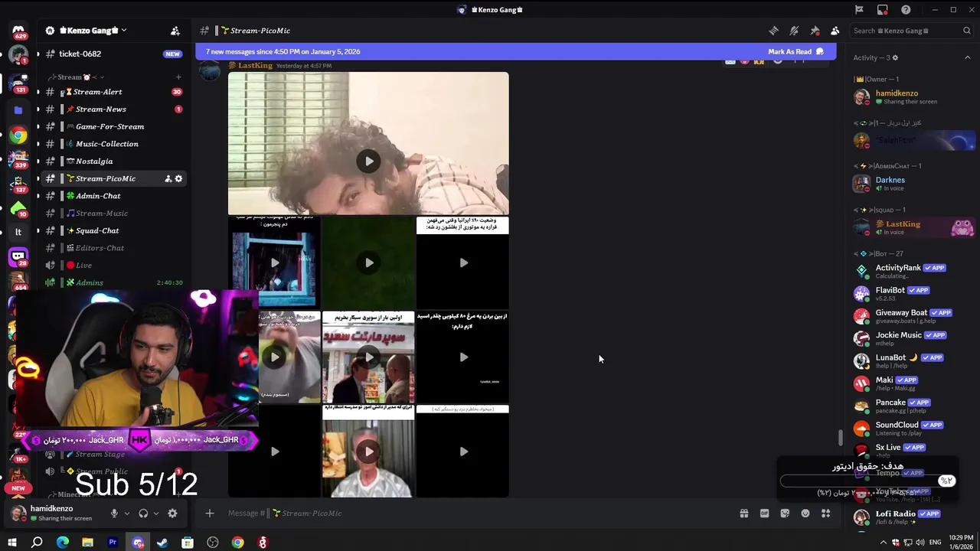This screenshot has width=980, height=551.
Task: Open Admin-Chat channel
Action: (113, 196)
